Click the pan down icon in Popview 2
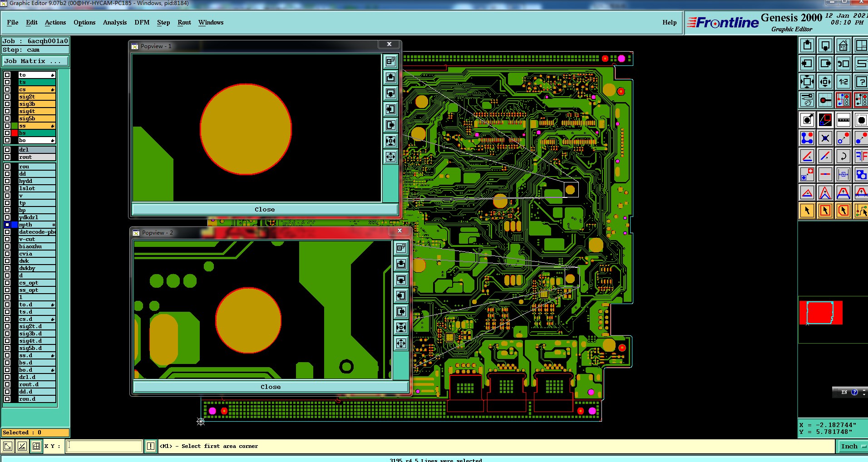Screen dimensions: 868x462 [x=401, y=280]
